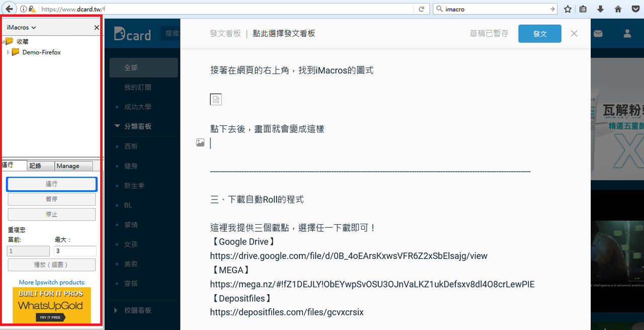Viewport: 644px width, 330px height.
Task: Click the 播放（迴圈） button
Action: [52, 265]
